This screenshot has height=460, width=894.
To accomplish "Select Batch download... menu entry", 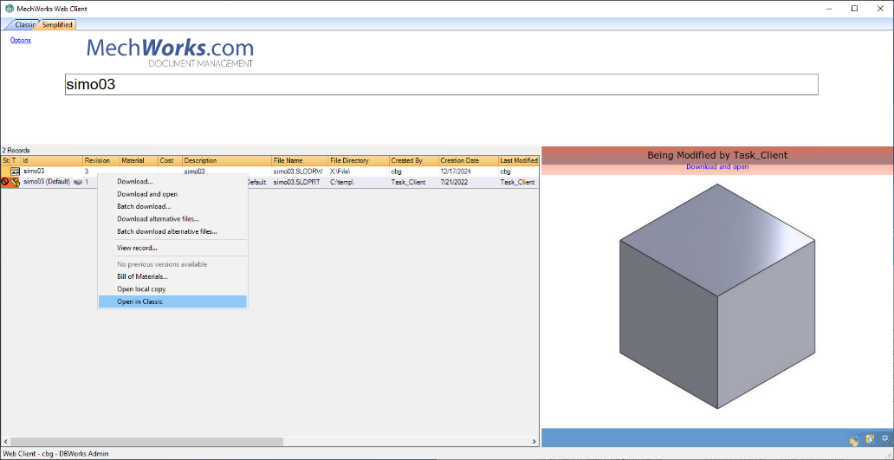I will (173, 207).
